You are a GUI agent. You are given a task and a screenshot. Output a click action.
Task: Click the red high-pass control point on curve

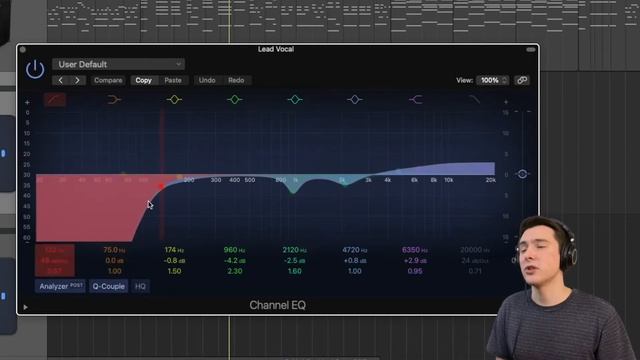pos(161,186)
